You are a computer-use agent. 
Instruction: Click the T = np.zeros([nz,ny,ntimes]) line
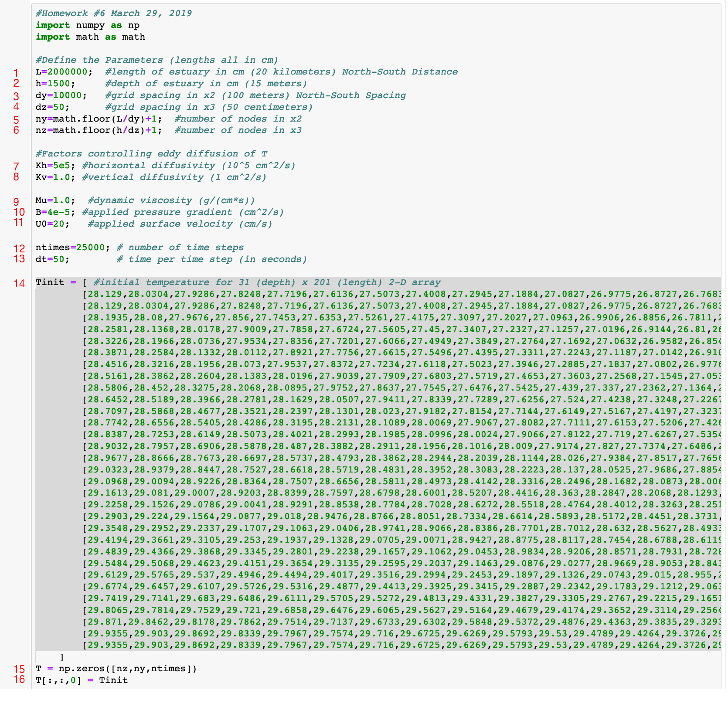[x=116, y=669]
